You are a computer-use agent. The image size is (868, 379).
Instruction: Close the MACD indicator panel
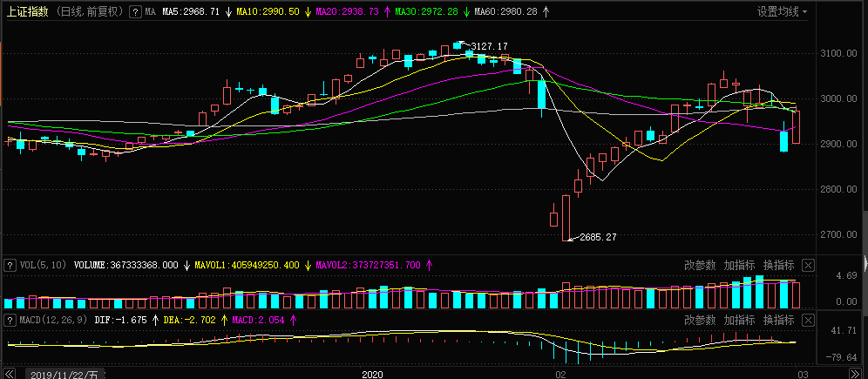click(807, 321)
